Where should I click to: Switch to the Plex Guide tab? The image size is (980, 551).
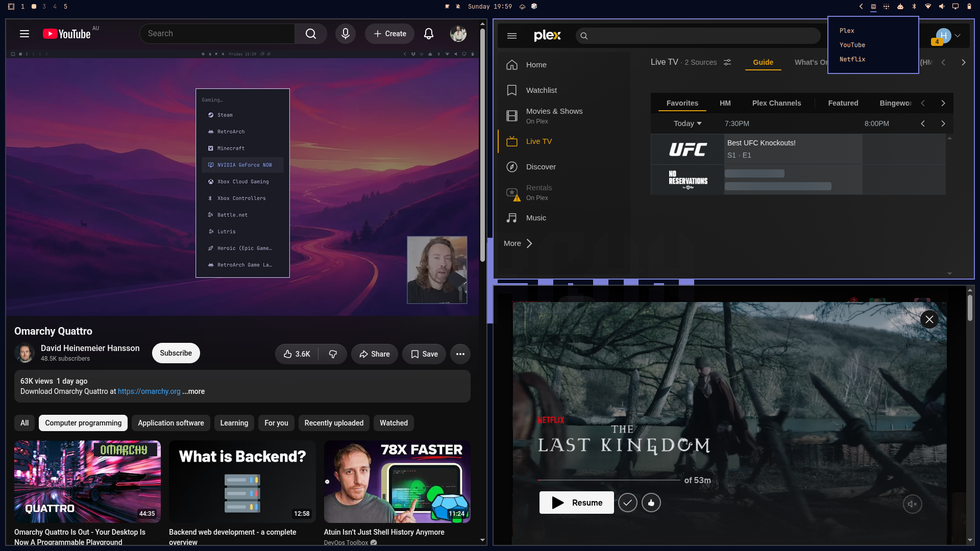point(763,62)
